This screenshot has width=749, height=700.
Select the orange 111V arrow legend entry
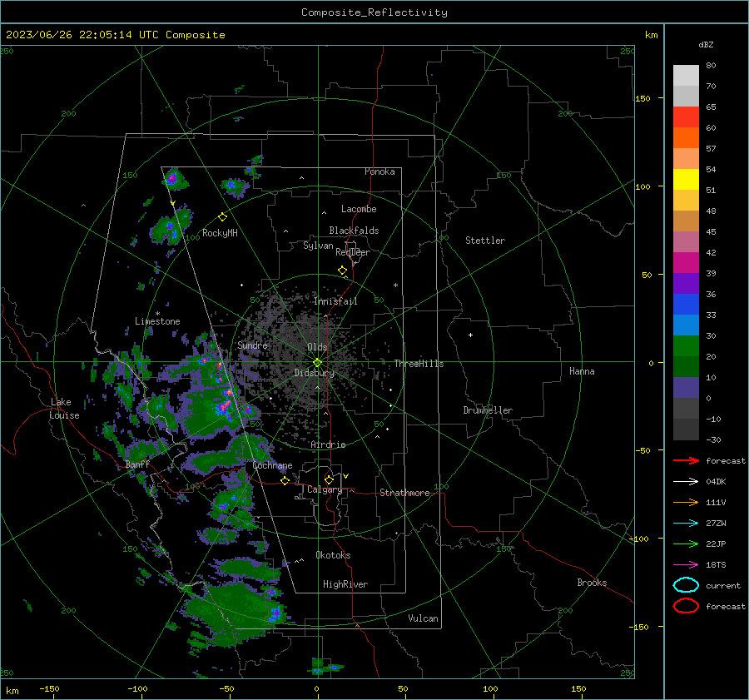[686, 502]
